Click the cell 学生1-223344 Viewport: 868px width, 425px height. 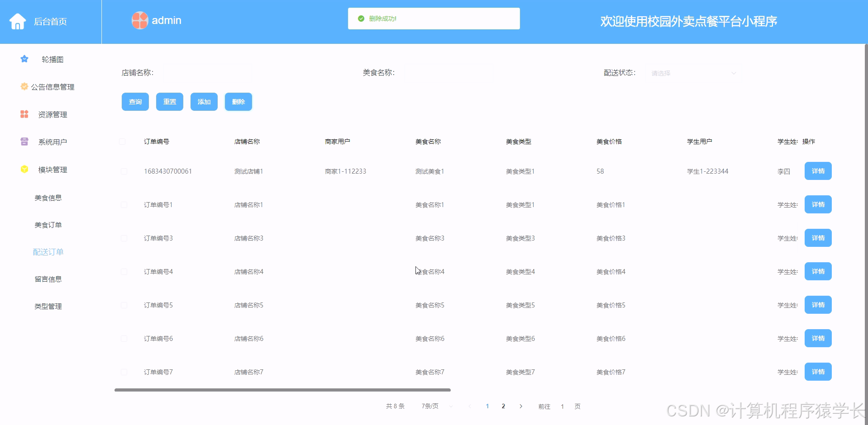[x=708, y=171]
